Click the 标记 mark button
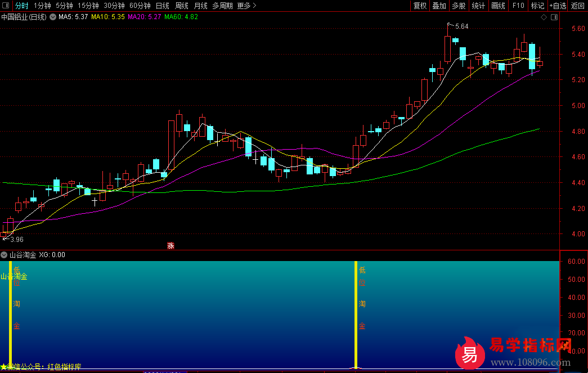 538,6
